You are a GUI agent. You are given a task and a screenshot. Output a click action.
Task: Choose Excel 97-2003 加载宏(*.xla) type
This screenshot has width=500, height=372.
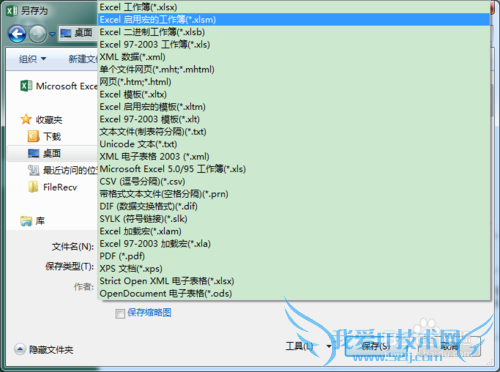(294, 244)
